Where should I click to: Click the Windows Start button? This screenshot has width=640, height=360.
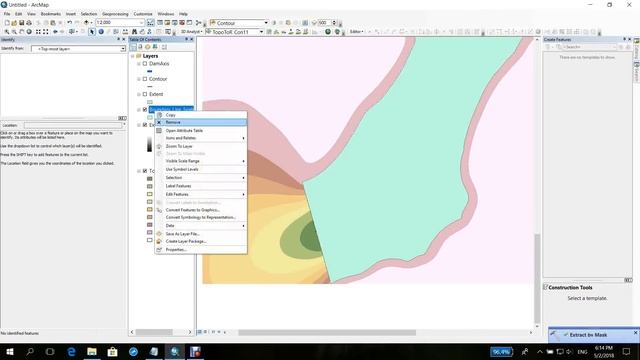10,351
